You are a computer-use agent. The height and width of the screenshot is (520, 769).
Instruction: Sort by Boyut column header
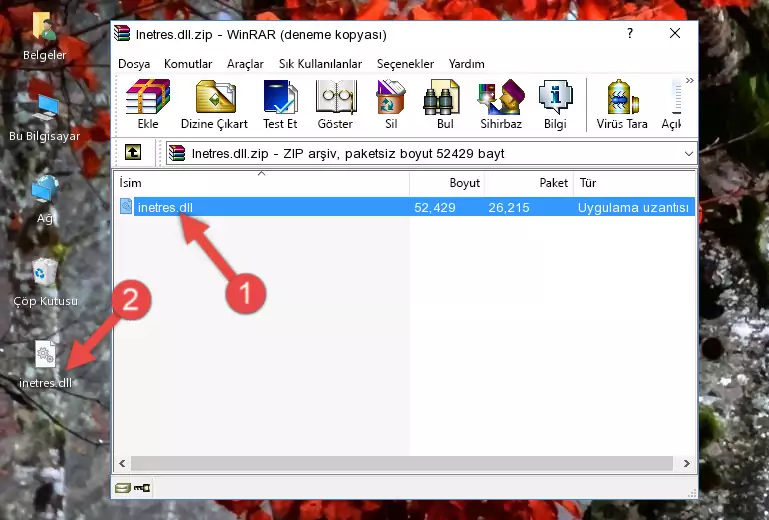pos(447,183)
